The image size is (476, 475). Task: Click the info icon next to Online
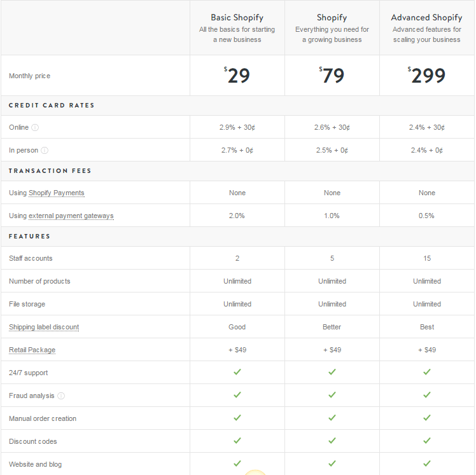(x=35, y=127)
